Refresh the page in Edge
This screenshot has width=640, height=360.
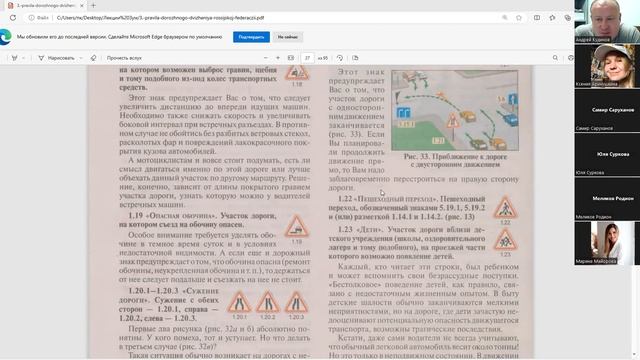pos(13,18)
